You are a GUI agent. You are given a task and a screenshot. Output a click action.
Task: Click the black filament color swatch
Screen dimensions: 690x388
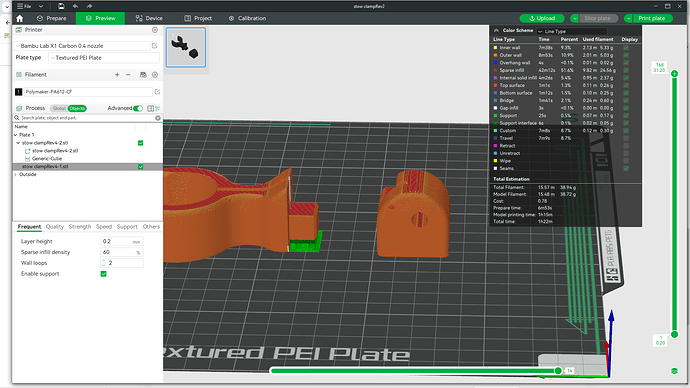pyautogui.click(x=18, y=92)
